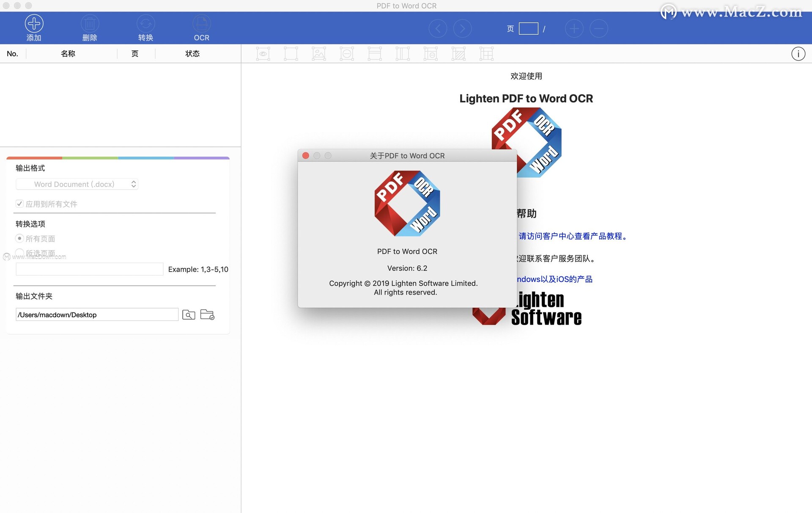The height and width of the screenshot is (513, 812).
Task: Click the 转换 (Convert) circular arrows icon
Action: [x=145, y=23]
